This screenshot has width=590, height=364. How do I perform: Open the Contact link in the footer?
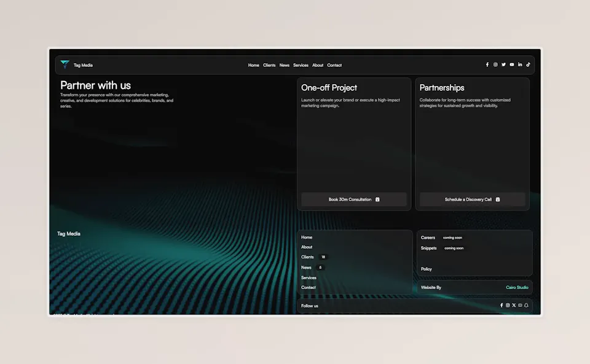point(309,287)
